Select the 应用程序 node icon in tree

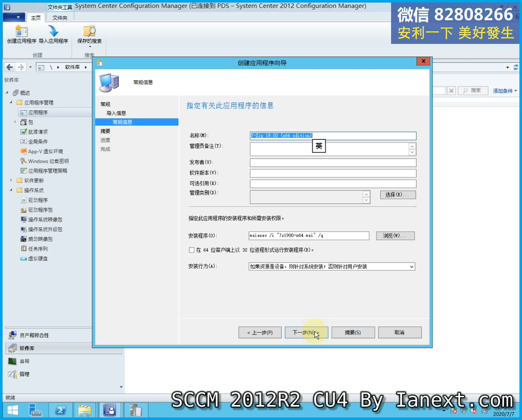point(23,112)
